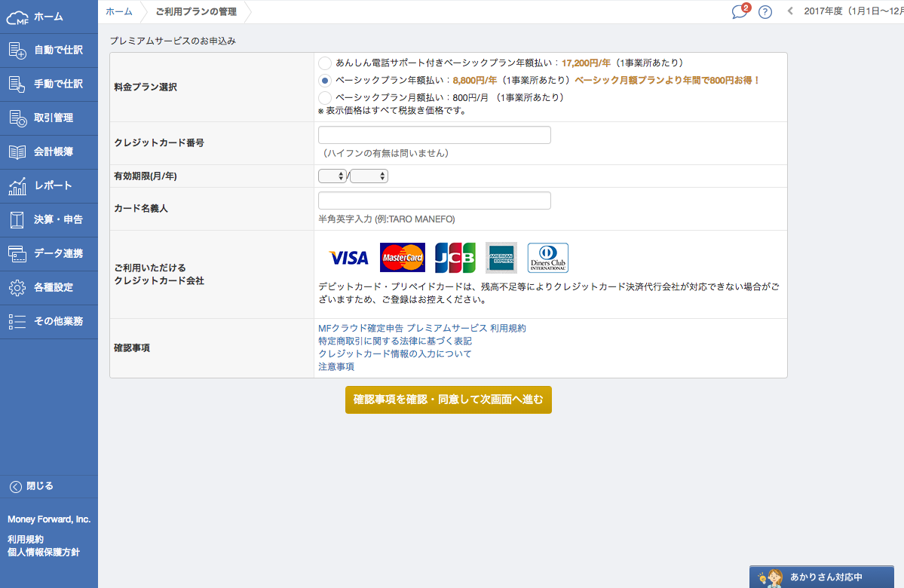Open 個人情報保護方針 link
Screen dimensions: 904x588
pyautogui.click(x=44, y=552)
